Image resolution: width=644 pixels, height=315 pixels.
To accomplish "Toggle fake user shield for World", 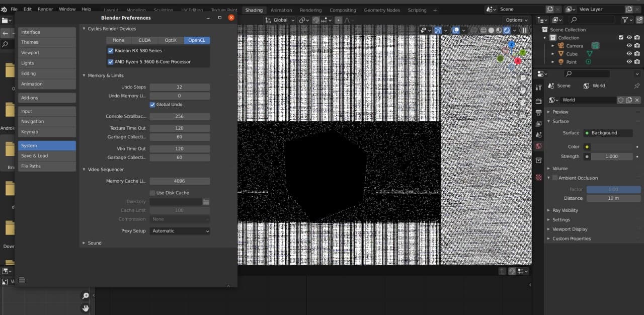I will click(x=621, y=100).
